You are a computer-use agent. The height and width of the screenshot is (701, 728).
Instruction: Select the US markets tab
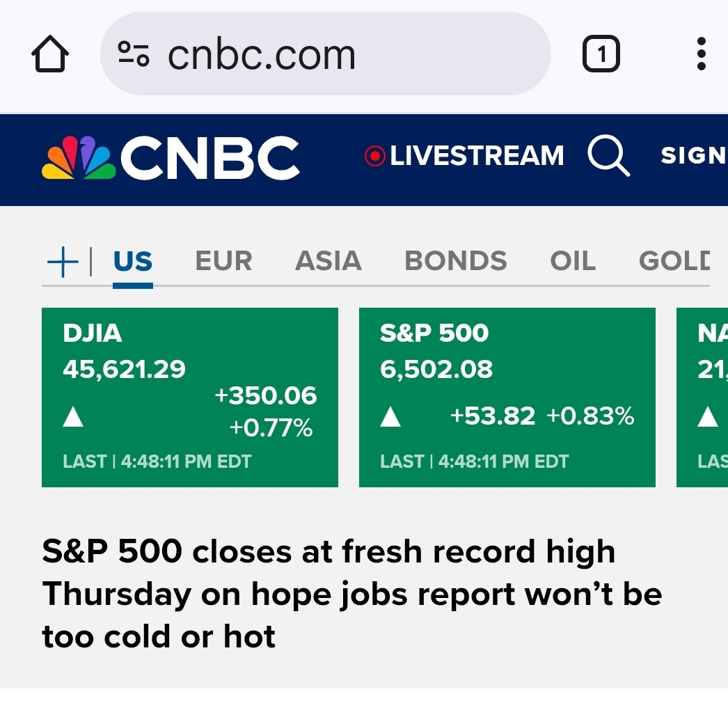[133, 261]
